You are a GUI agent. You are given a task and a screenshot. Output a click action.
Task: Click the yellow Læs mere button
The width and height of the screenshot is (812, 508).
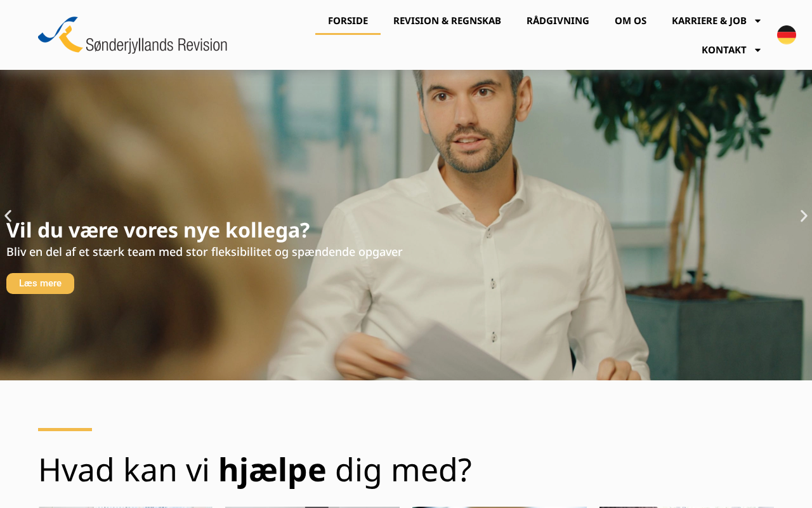(x=40, y=283)
